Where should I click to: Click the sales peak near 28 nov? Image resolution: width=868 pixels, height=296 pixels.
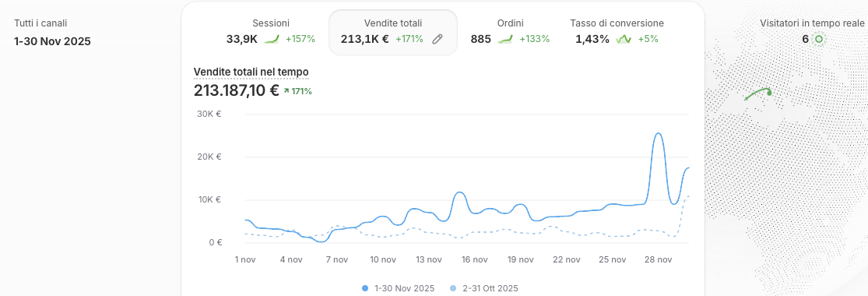[x=658, y=133]
